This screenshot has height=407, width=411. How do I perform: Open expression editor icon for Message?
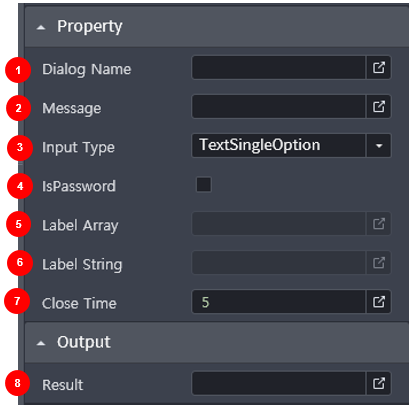tap(378, 107)
